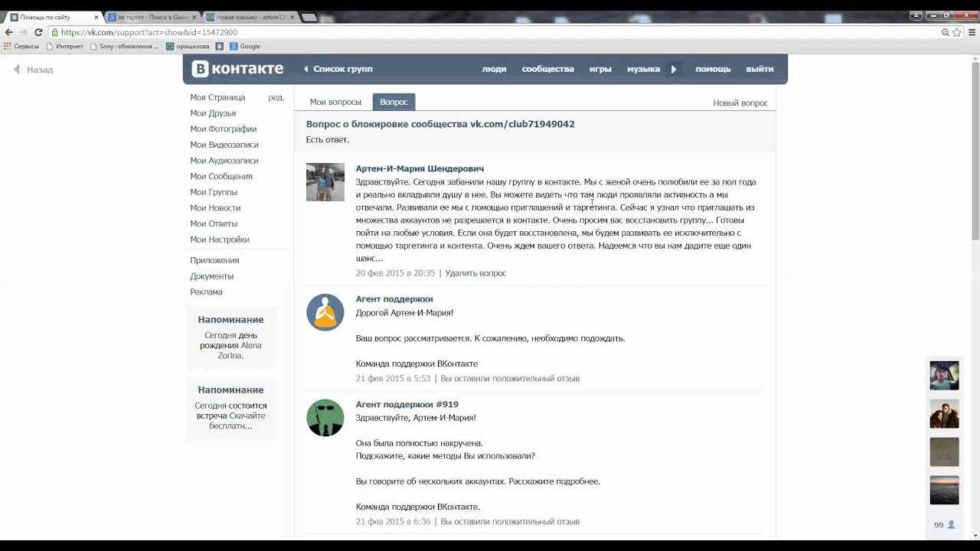Image resolution: width=980 pixels, height=551 pixels.
Task: Open the first friend thumbnail in chat sidebar
Action: click(944, 376)
